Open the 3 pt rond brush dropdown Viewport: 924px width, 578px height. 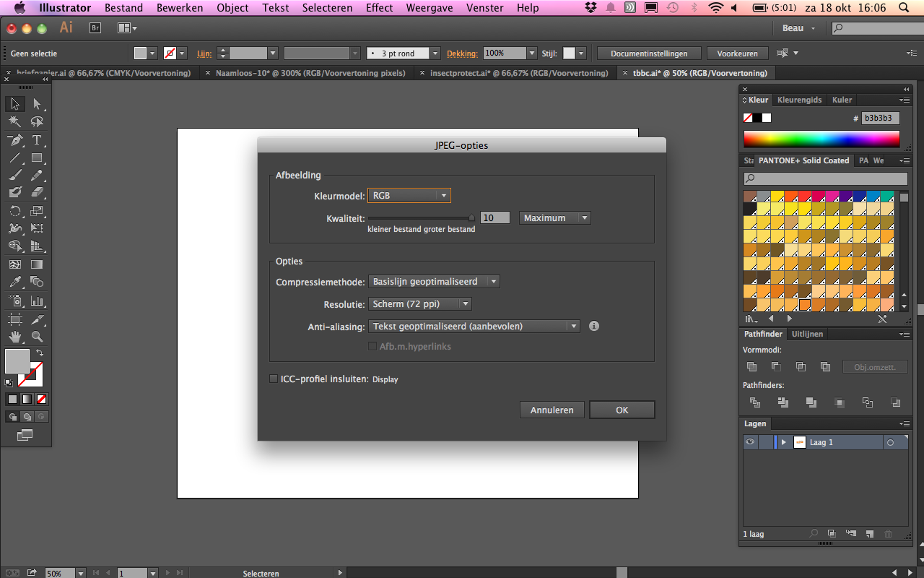(435, 53)
